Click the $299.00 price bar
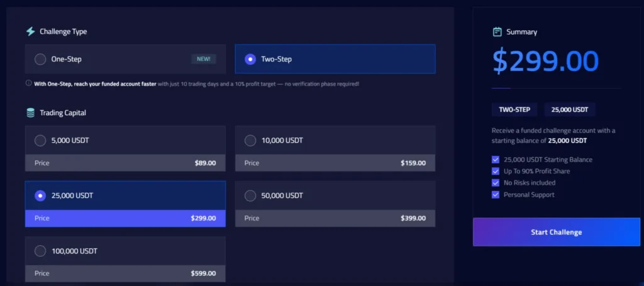Viewport: 644px width, 286px height. pyautogui.click(x=125, y=219)
